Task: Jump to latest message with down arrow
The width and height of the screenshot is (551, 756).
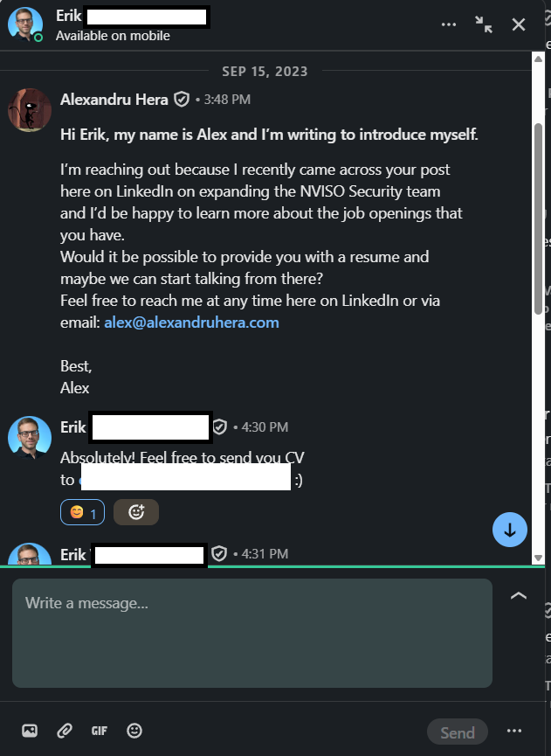Action: click(510, 530)
